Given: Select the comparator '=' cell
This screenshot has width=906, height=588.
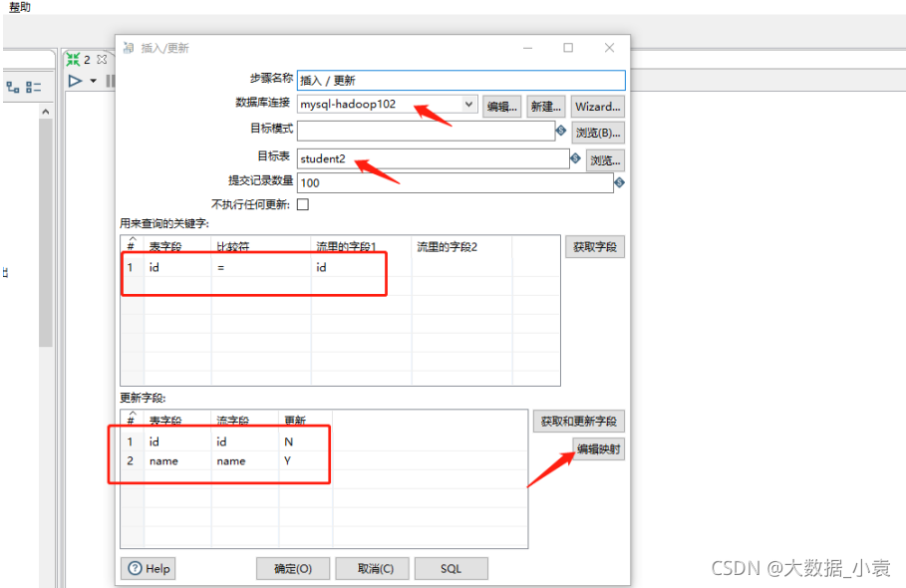Looking at the screenshot, I should [261, 267].
